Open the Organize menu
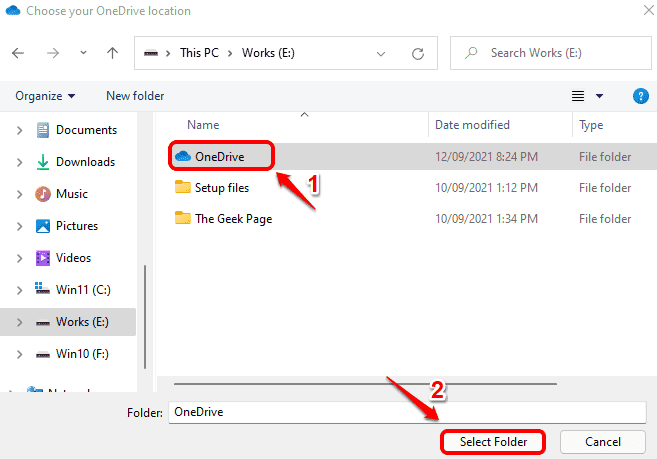The height and width of the screenshot is (459, 657). coord(45,96)
